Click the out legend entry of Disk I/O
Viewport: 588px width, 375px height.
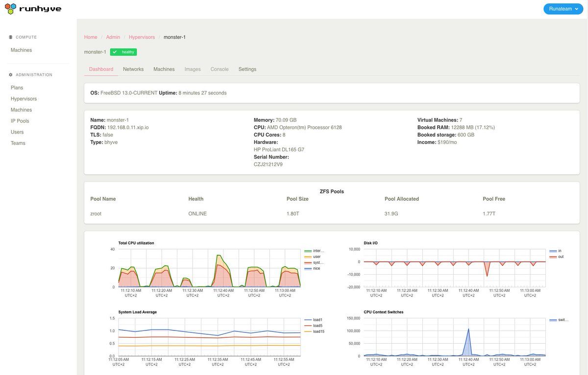557,257
